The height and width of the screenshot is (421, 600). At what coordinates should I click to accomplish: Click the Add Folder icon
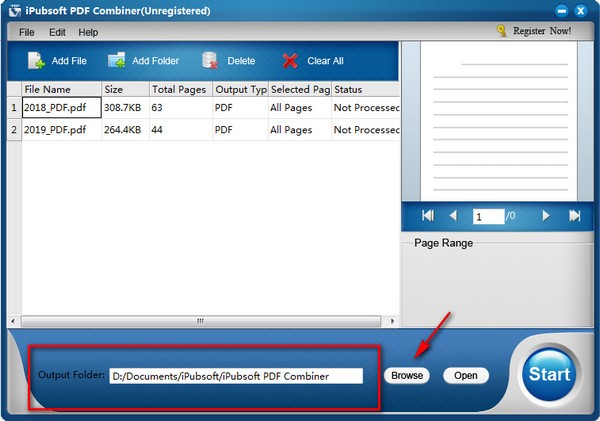(117, 60)
